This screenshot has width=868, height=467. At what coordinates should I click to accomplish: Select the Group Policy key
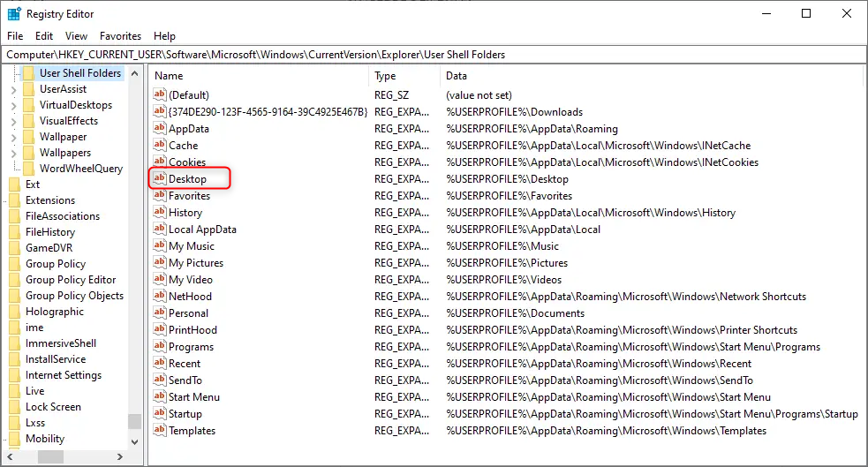tap(56, 264)
